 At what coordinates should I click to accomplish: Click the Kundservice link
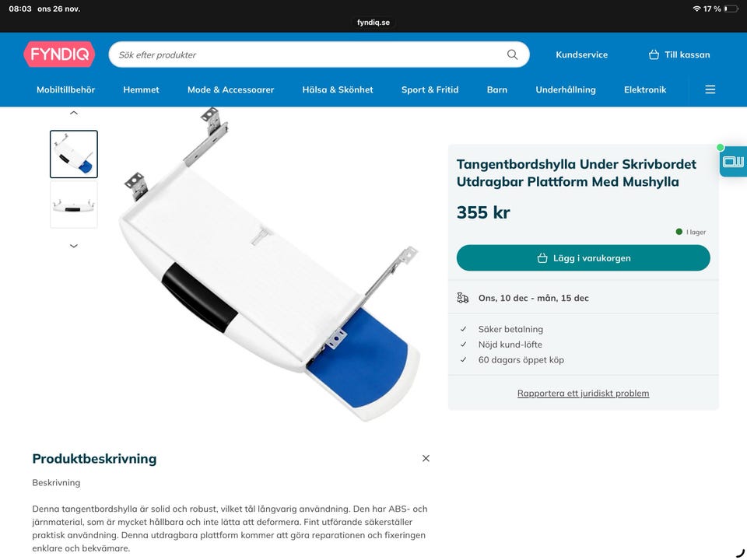point(582,54)
